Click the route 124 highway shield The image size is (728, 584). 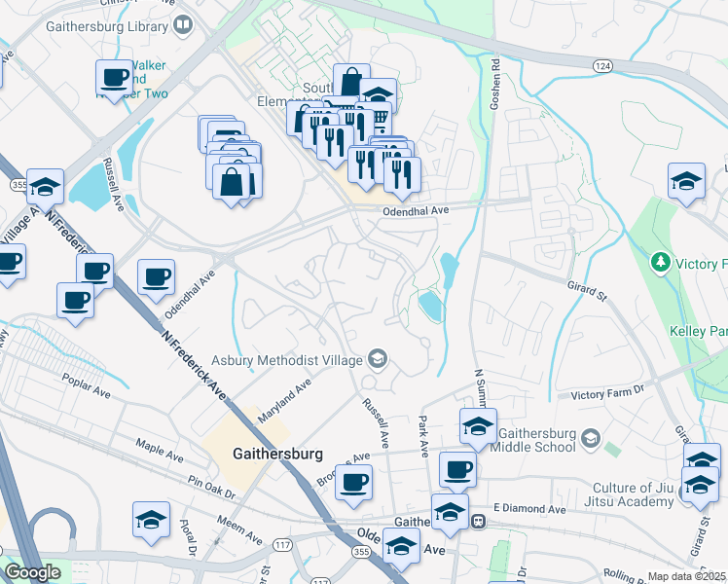[x=602, y=66]
